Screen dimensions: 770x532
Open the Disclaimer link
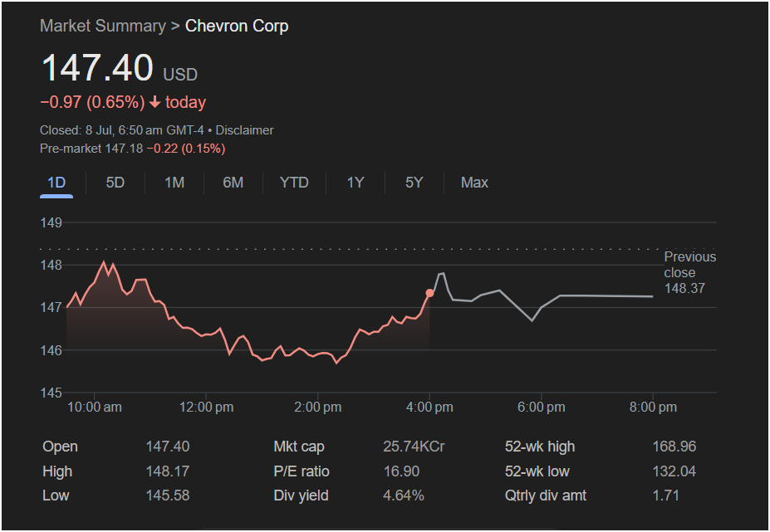point(244,130)
